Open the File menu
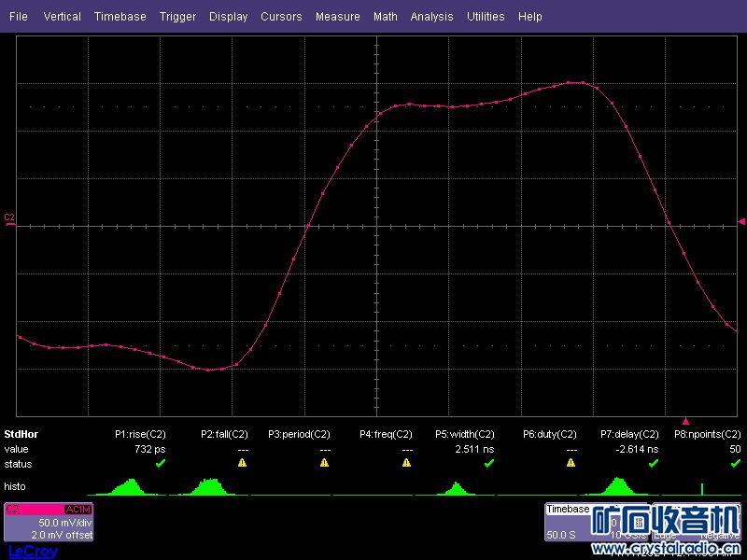747x560 pixels. click(x=19, y=16)
